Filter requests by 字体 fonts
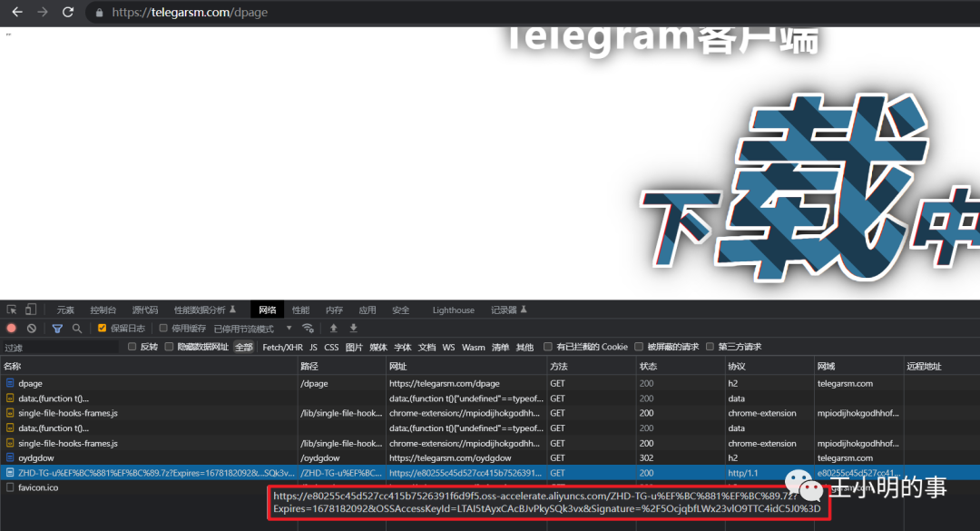 403,347
